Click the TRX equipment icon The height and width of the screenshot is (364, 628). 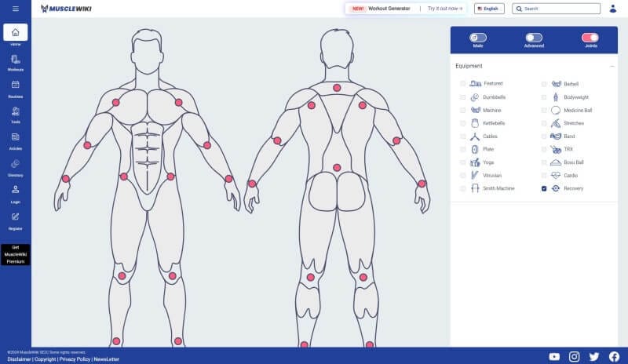click(x=556, y=149)
